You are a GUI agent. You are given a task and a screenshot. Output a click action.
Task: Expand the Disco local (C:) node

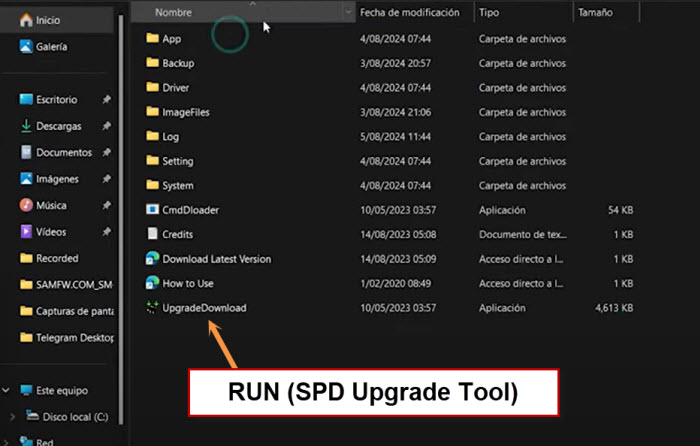point(12,417)
